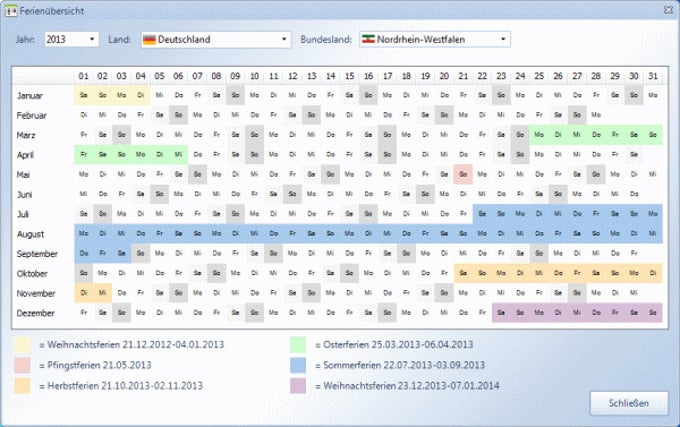This screenshot has width=680, height=427.
Task: Open the Land dropdown showing Deutschland
Action: pyautogui.click(x=216, y=39)
